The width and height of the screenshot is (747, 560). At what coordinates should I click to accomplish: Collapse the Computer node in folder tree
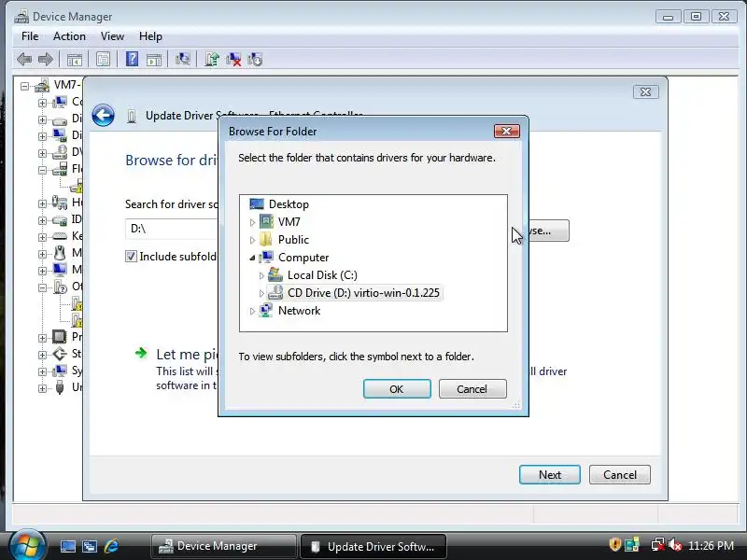[252, 258]
